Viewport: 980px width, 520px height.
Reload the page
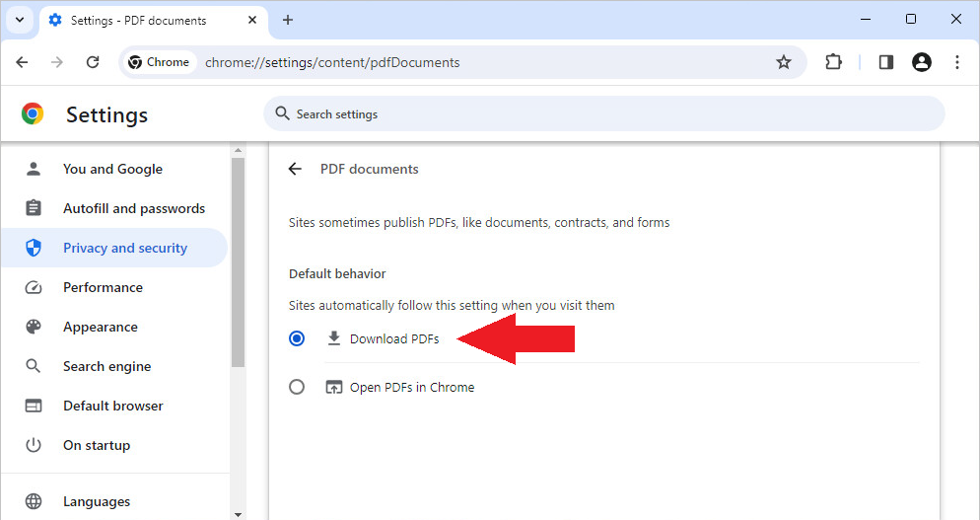(93, 62)
